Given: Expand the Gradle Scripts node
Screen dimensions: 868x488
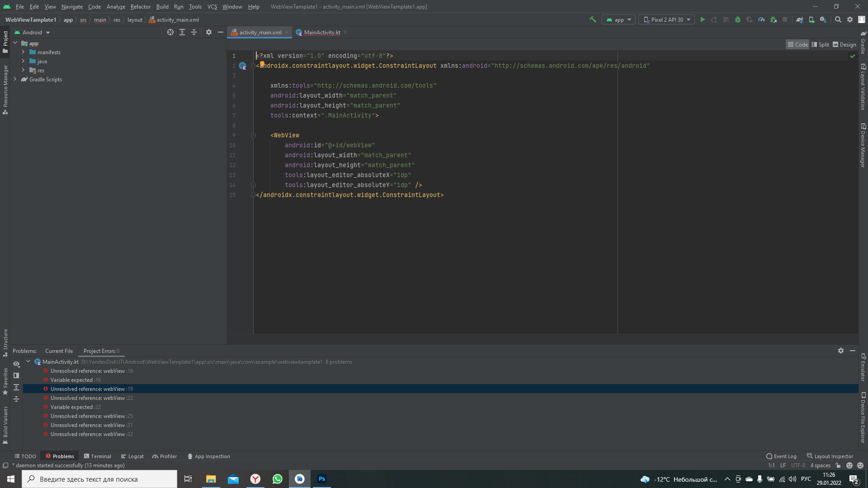Looking at the screenshot, I should point(15,79).
